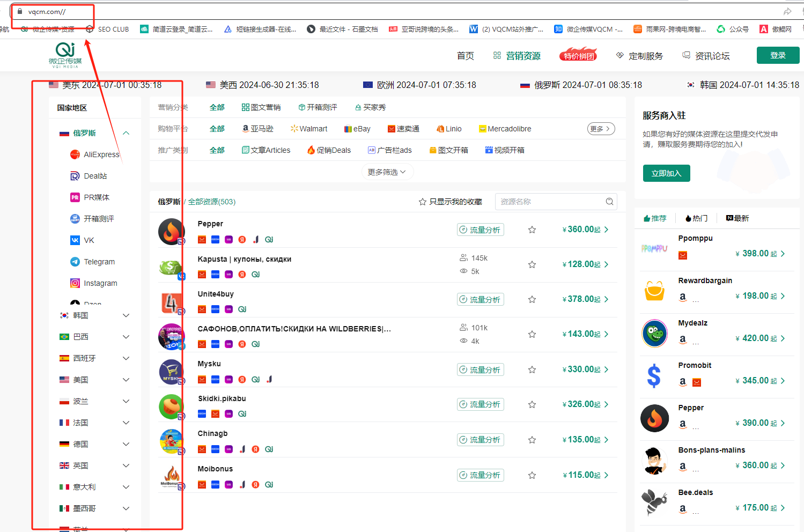Toggle 只显示我的收藏 filter
The height and width of the screenshot is (532, 804).
[x=450, y=202]
